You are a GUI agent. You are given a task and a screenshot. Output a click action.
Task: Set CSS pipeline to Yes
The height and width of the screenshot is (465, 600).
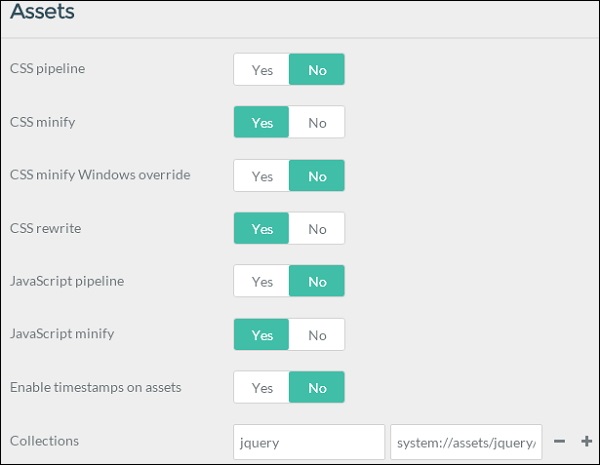tap(262, 70)
